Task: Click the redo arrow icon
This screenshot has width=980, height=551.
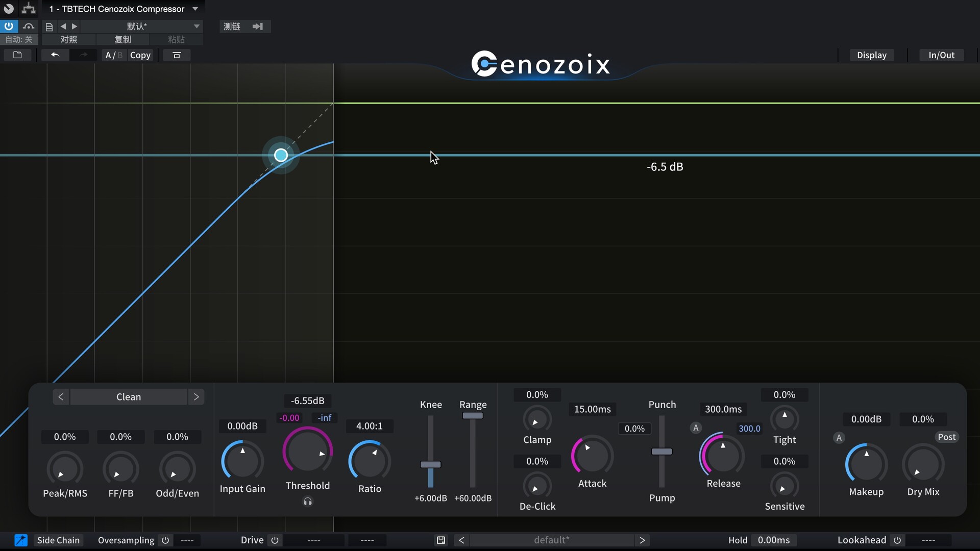Action: pyautogui.click(x=84, y=55)
